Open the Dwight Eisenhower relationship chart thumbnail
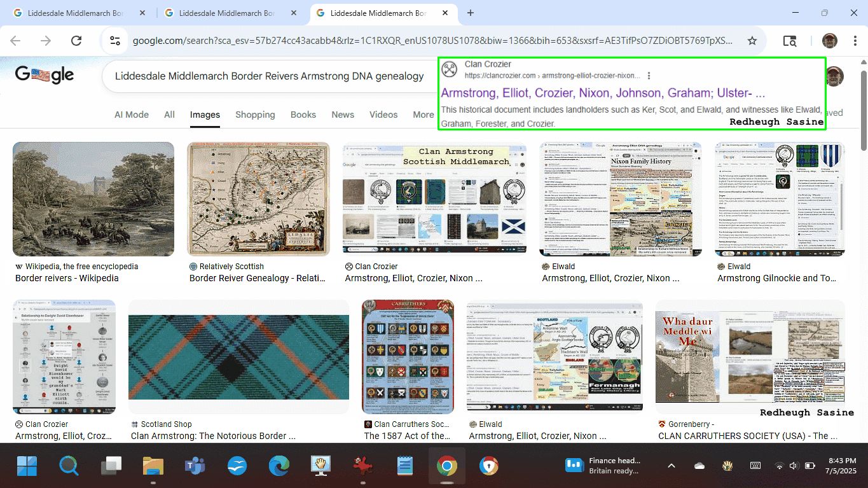The height and width of the screenshot is (488, 868). 64,357
